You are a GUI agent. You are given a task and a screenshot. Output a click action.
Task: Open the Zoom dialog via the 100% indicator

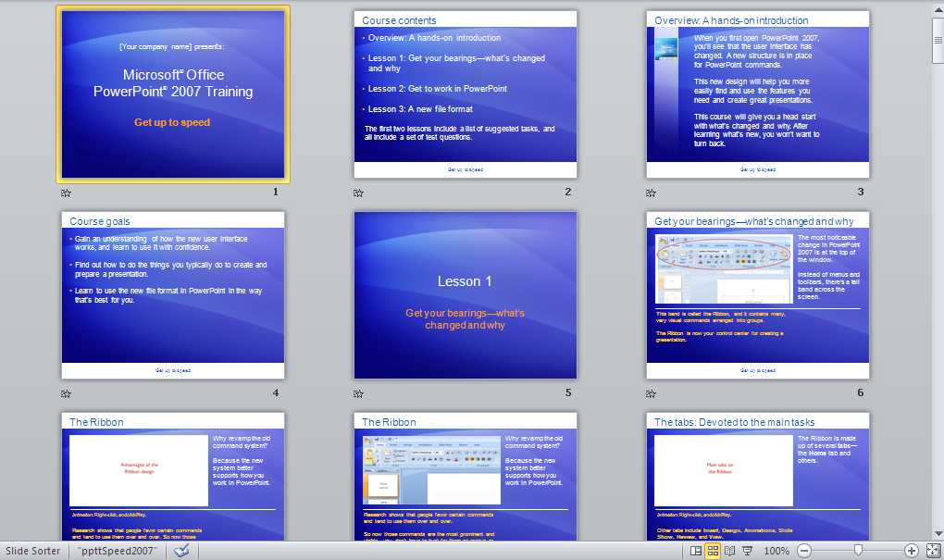777,551
